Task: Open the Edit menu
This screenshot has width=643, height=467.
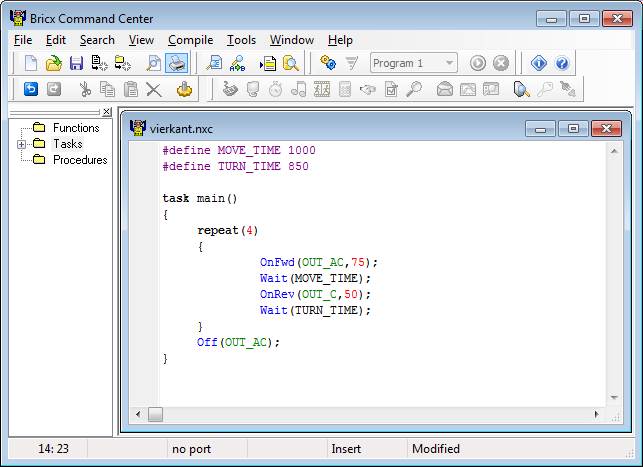Action: pyautogui.click(x=56, y=40)
